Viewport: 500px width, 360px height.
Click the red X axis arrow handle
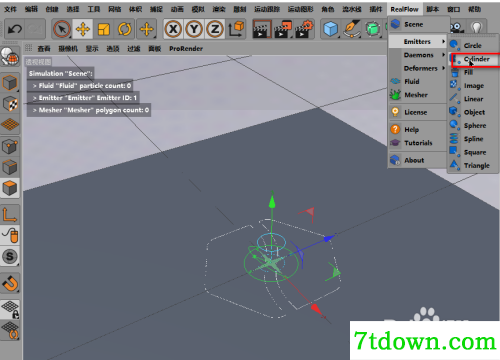coord(316,309)
